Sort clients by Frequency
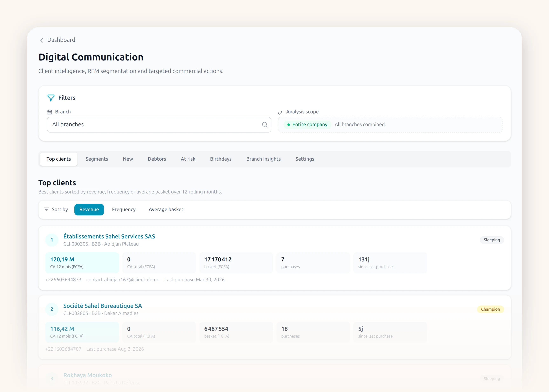549x392 pixels. pos(124,210)
